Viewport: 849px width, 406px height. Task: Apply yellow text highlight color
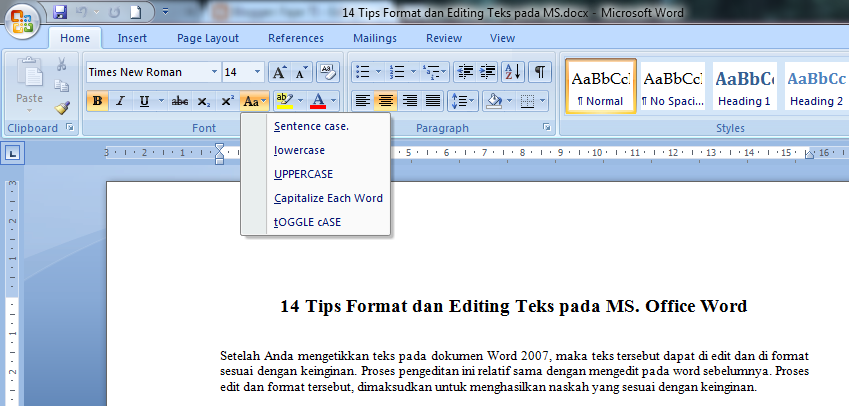(284, 101)
